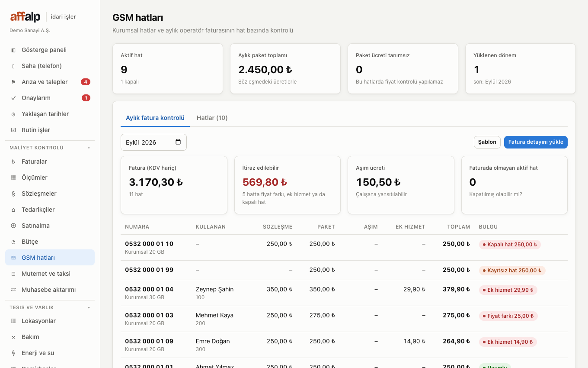Click the Ek hizmet 29,90 ₺ badge
588x368 pixels.
click(508, 290)
